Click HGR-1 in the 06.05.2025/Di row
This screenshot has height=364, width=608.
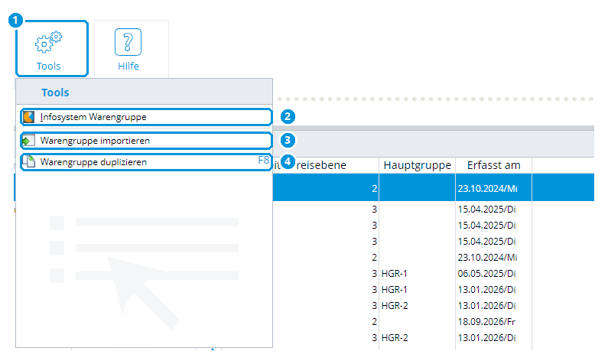pos(395,274)
